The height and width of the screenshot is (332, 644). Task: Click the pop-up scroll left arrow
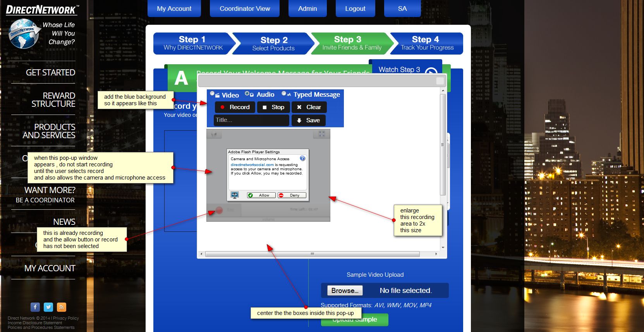coord(201,254)
